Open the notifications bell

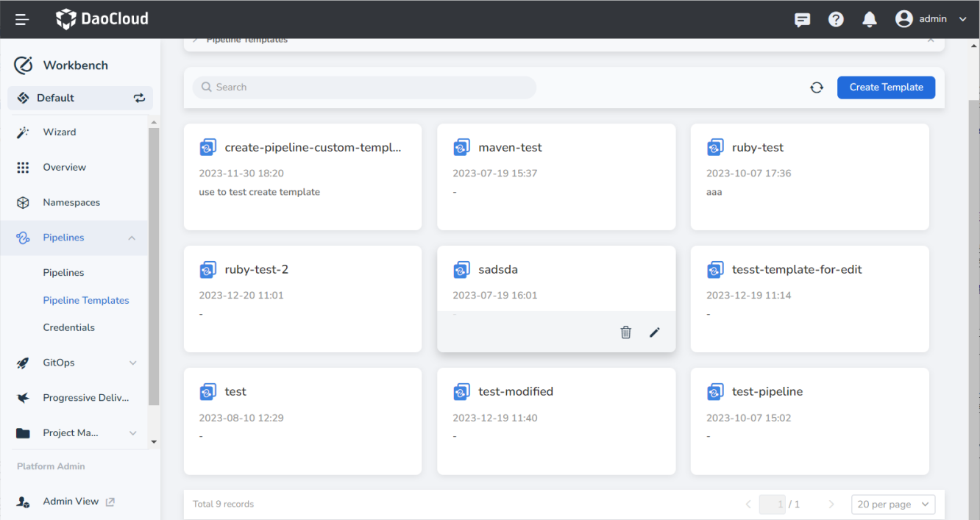(x=870, y=20)
